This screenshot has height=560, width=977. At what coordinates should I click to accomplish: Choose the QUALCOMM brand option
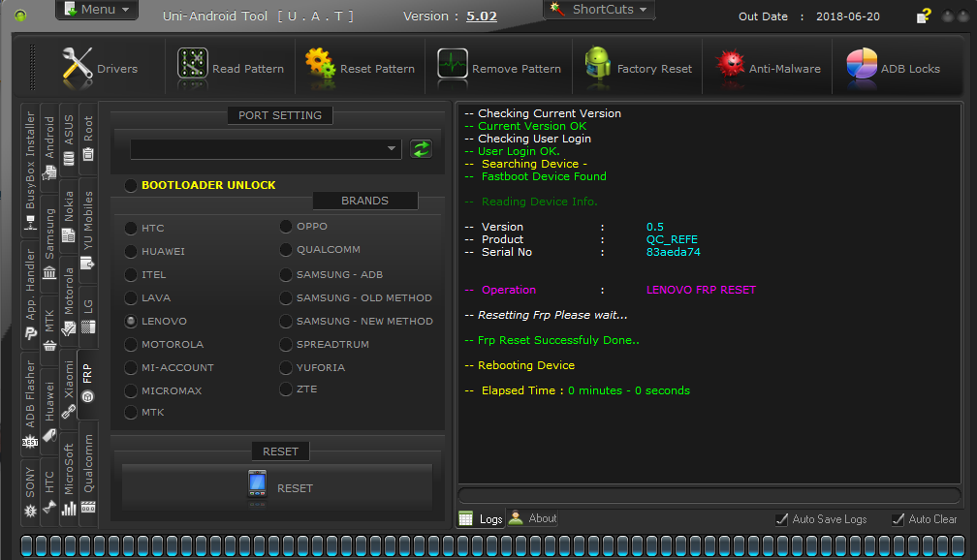[286, 249]
